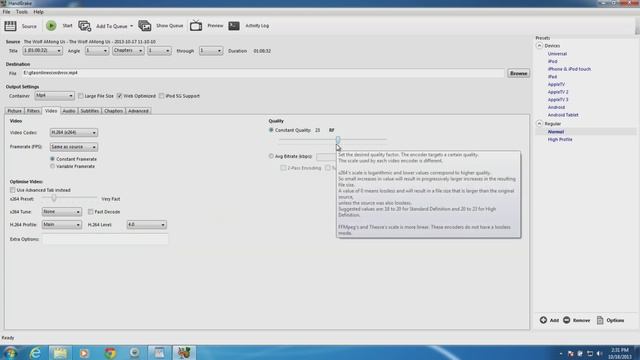Launch Internet Explorer from taskbar

click(36, 353)
